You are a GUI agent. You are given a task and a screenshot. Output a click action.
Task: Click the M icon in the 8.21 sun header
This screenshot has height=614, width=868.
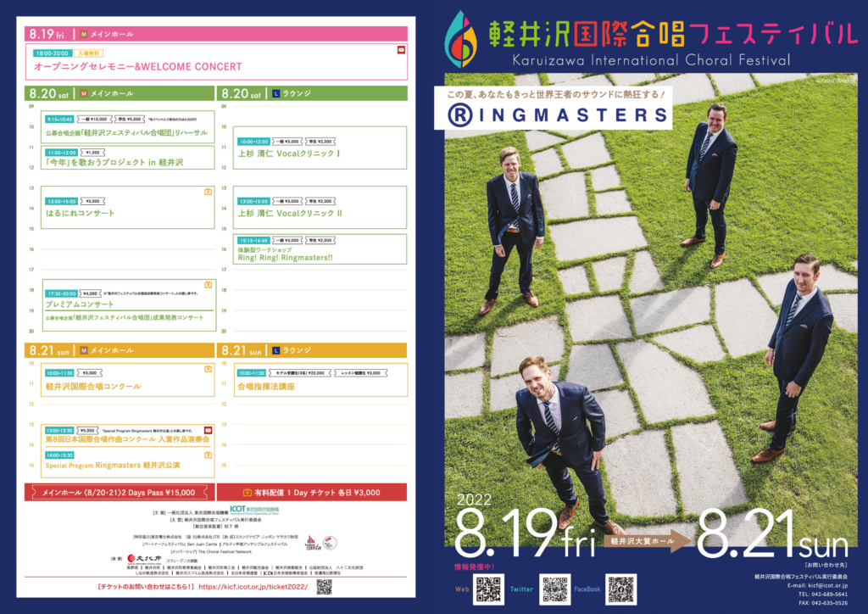(84, 350)
